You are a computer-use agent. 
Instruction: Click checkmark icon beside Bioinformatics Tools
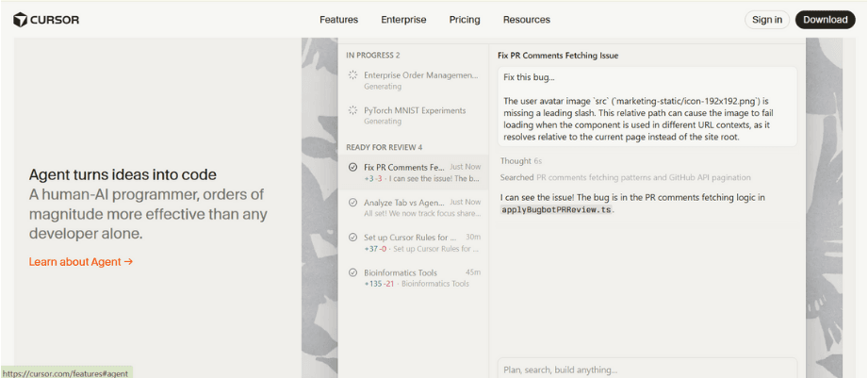point(352,272)
